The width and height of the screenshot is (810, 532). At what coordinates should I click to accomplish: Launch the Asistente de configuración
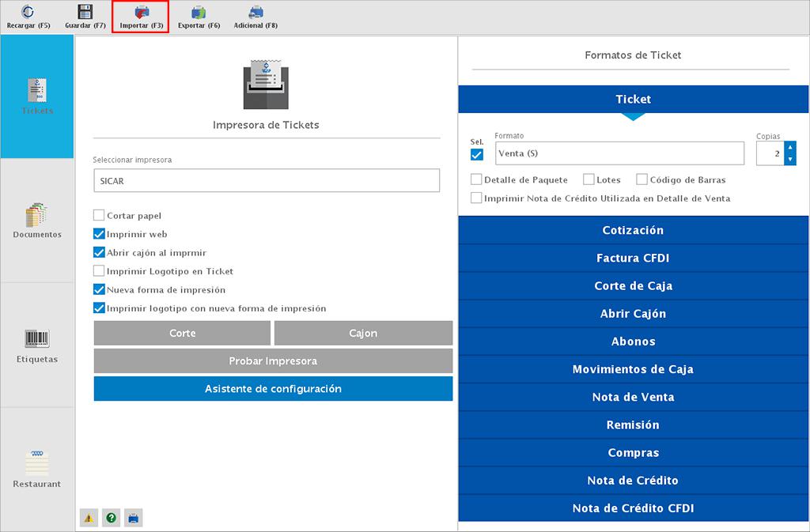(x=273, y=389)
